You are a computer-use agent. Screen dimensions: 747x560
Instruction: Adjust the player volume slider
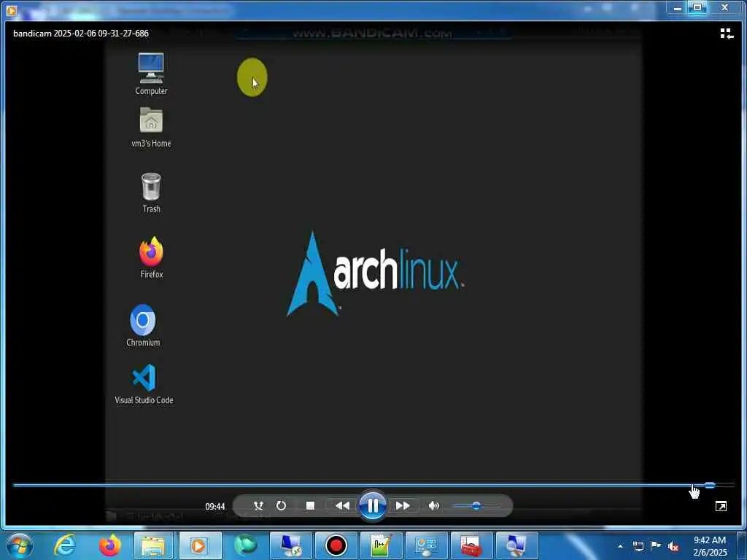click(476, 506)
